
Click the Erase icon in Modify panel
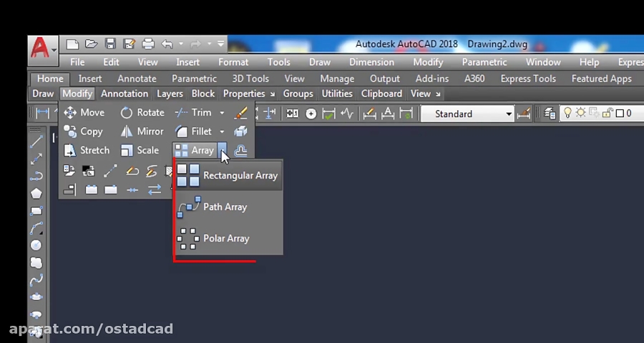[240, 113]
